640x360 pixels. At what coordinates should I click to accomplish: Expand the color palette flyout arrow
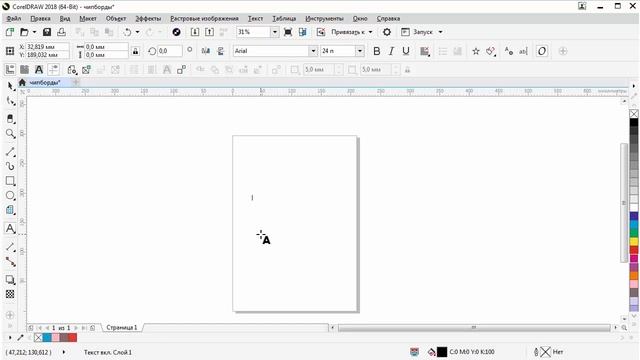pos(633,86)
